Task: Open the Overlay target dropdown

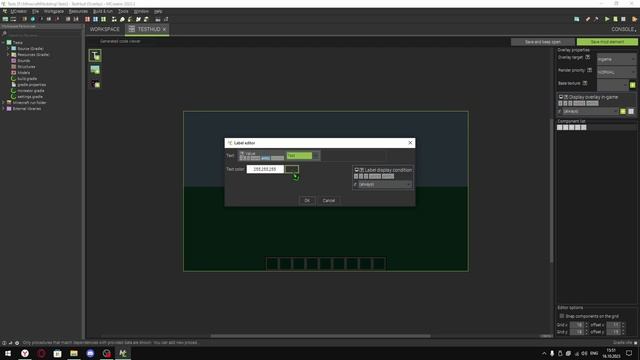Action: pyautogui.click(x=616, y=59)
